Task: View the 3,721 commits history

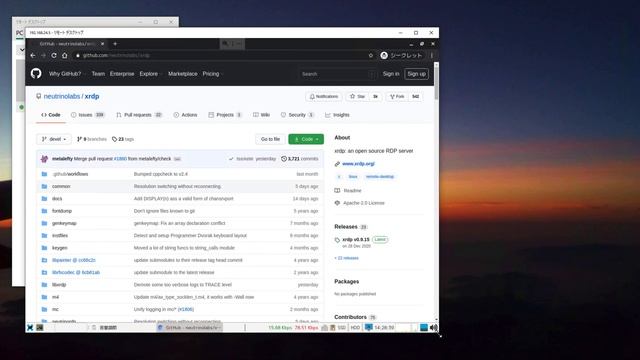Action: pyautogui.click(x=300, y=159)
